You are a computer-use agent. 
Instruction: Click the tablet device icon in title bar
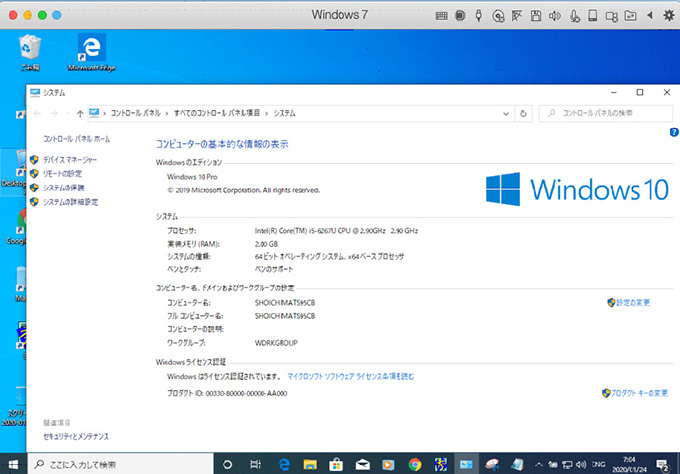pos(592,16)
